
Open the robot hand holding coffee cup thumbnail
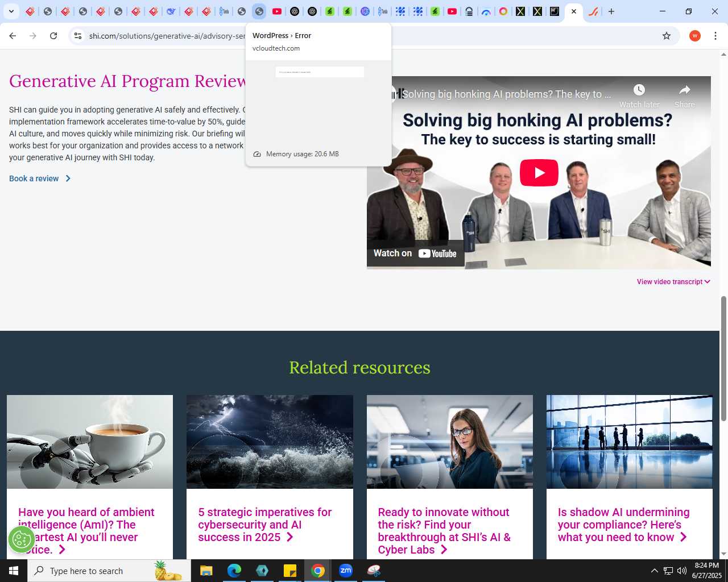pos(90,442)
